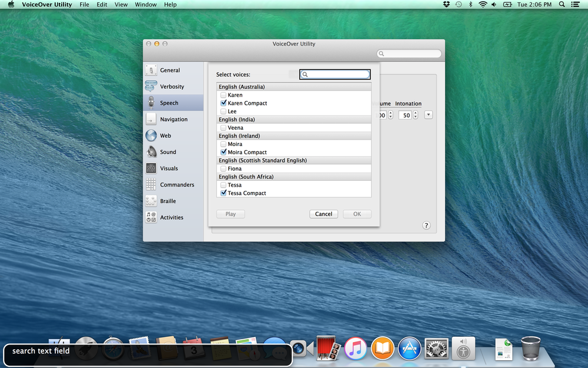588x368 pixels.
Task: Open the battery status menu
Action: point(507,5)
